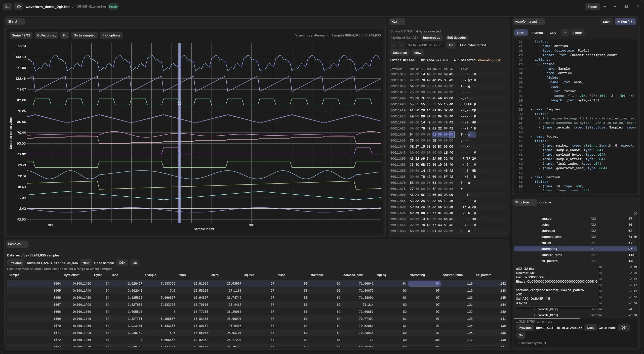Open the Series 12/12 selector
The image size is (644, 354).
click(21, 35)
